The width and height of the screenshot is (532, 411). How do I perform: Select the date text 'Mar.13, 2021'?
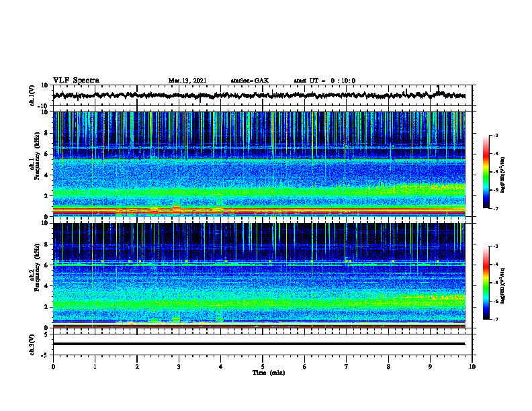[187, 81]
